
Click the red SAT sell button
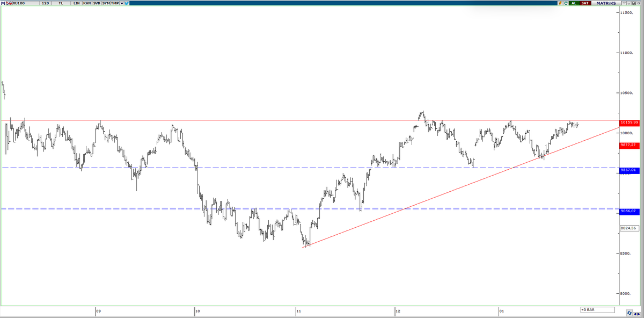[585, 3]
